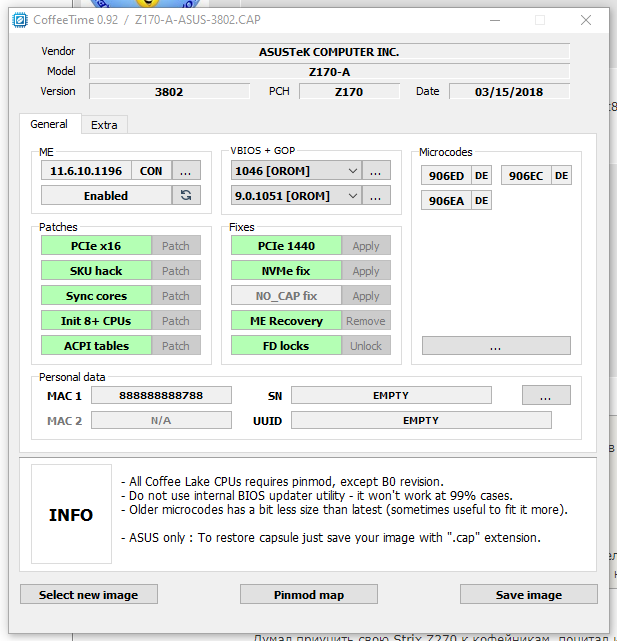Switch to the Extra tab
This screenshot has width=617, height=641.
[104, 125]
